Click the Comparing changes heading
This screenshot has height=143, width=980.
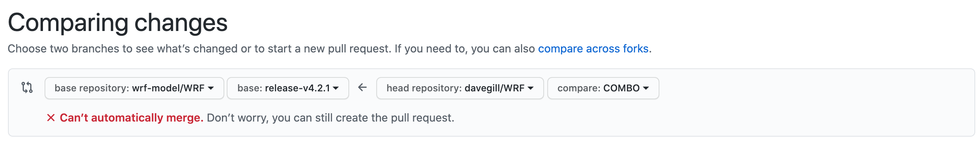coord(118,23)
